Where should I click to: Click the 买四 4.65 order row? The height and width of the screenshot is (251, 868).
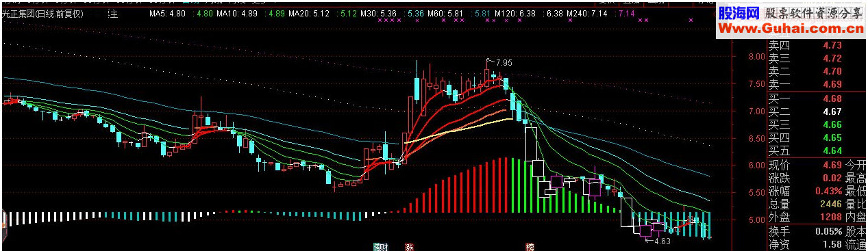pos(805,137)
